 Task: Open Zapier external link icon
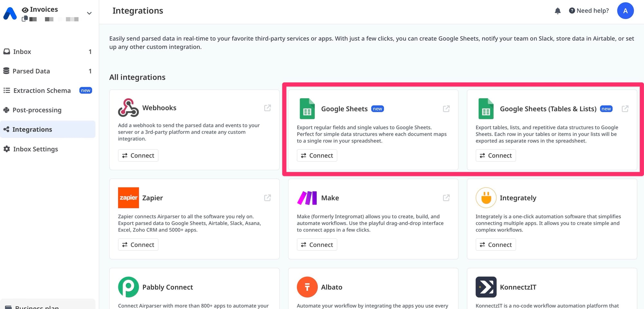[267, 198]
